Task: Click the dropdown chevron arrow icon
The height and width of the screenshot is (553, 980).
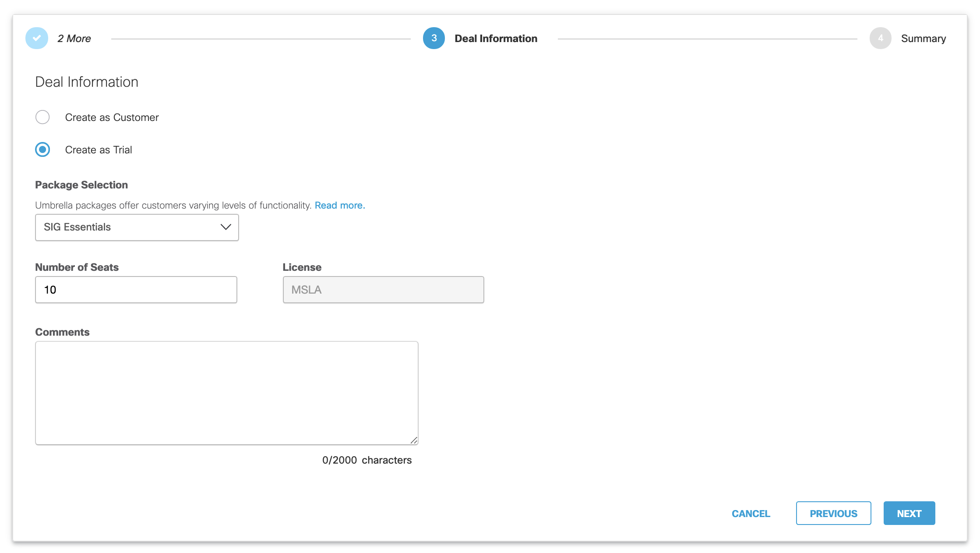Action: point(226,227)
